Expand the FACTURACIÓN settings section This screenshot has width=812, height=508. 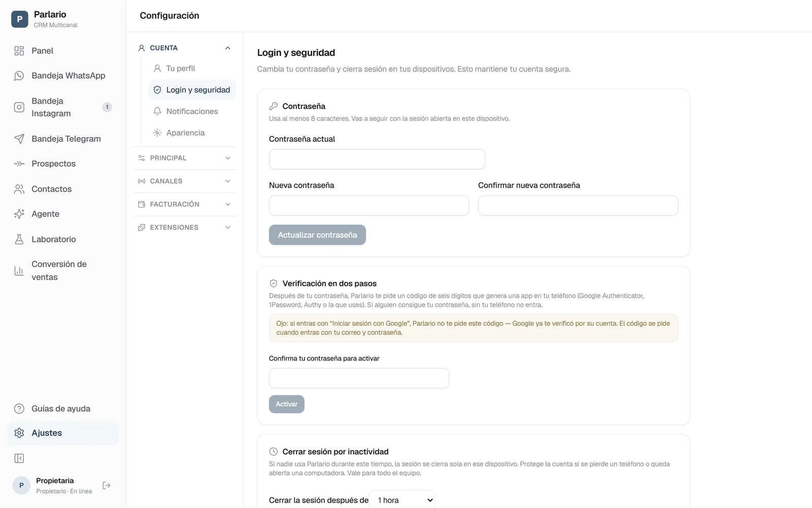185,204
